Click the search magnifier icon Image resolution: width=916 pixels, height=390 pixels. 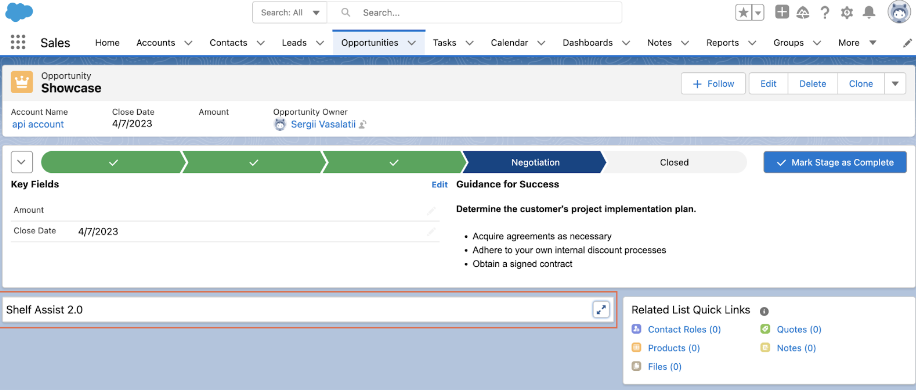(x=346, y=12)
